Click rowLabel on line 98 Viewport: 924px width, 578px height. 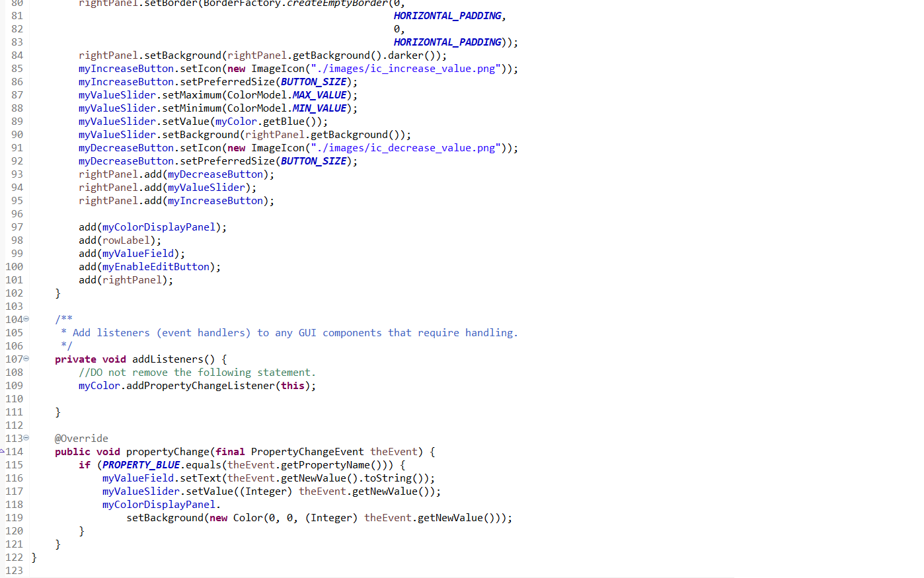tap(126, 240)
